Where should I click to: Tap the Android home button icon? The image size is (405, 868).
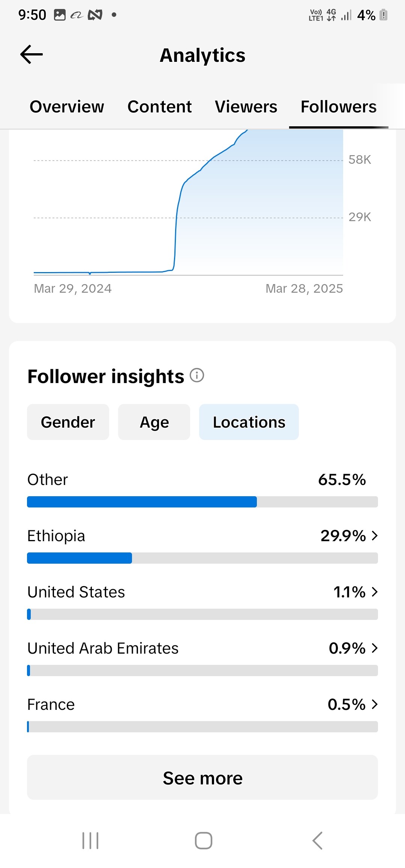(x=203, y=840)
